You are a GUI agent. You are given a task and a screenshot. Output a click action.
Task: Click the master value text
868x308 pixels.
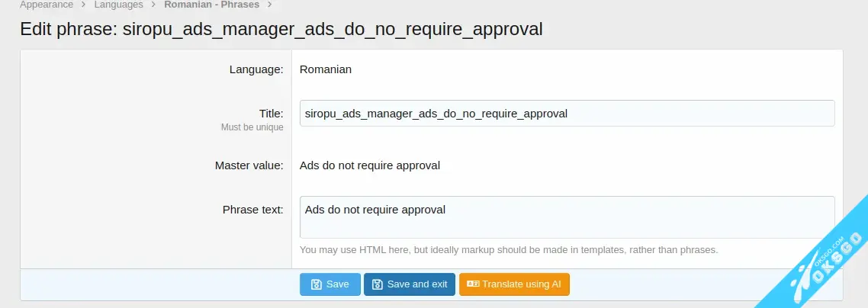369,165
